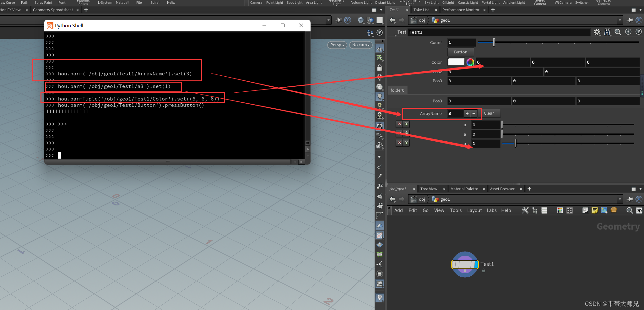Open parameter pane options arrow menu
The width and height of the screenshot is (644, 310).
(641, 10)
